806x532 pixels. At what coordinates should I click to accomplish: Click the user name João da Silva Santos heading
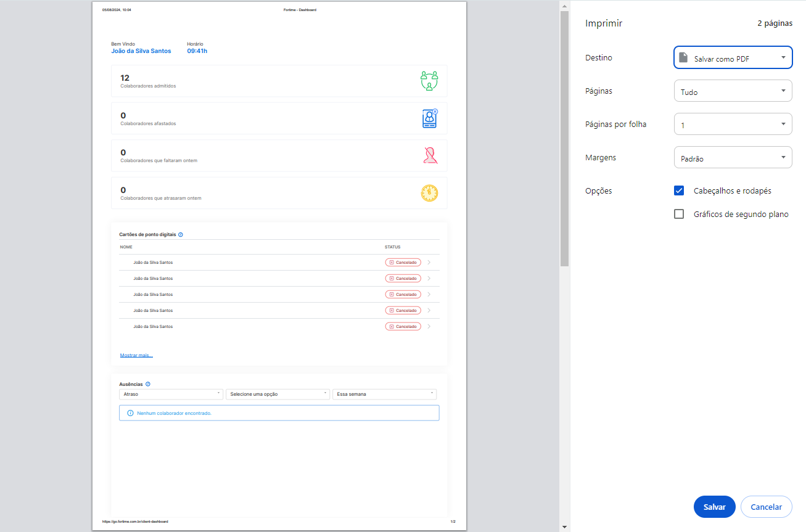141,51
